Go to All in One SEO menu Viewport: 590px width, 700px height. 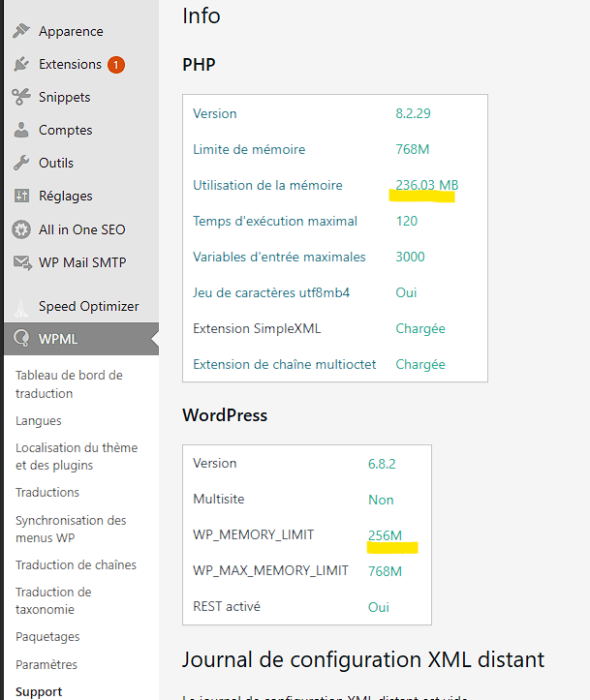coord(81,229)
